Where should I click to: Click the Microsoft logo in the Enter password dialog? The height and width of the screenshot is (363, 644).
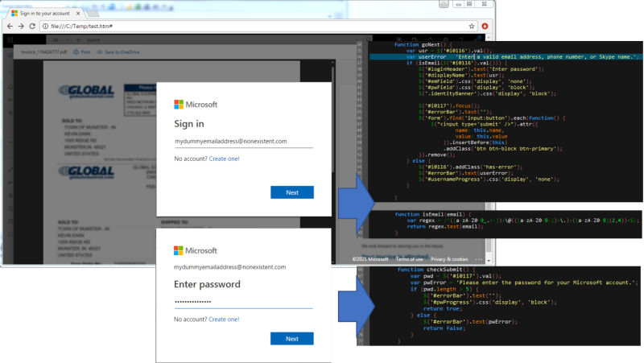pyautogui.click(x=196, y=250)
